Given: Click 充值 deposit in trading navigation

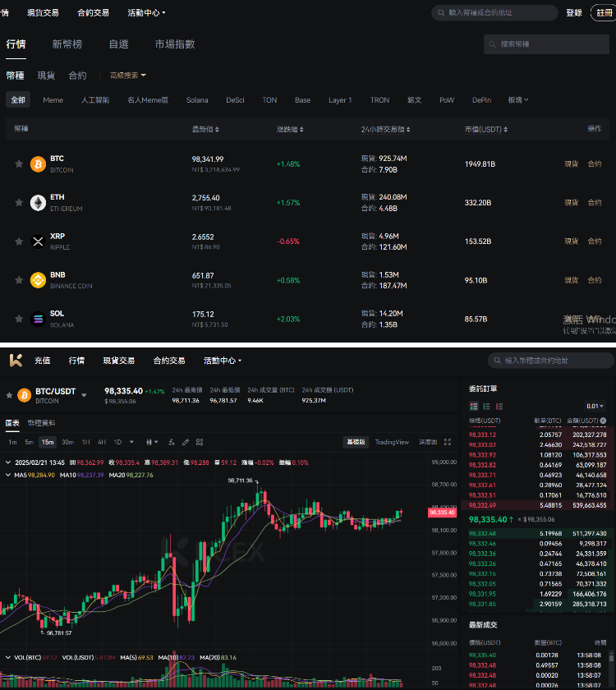Looking at the screenshot, I should pos(42,361).
